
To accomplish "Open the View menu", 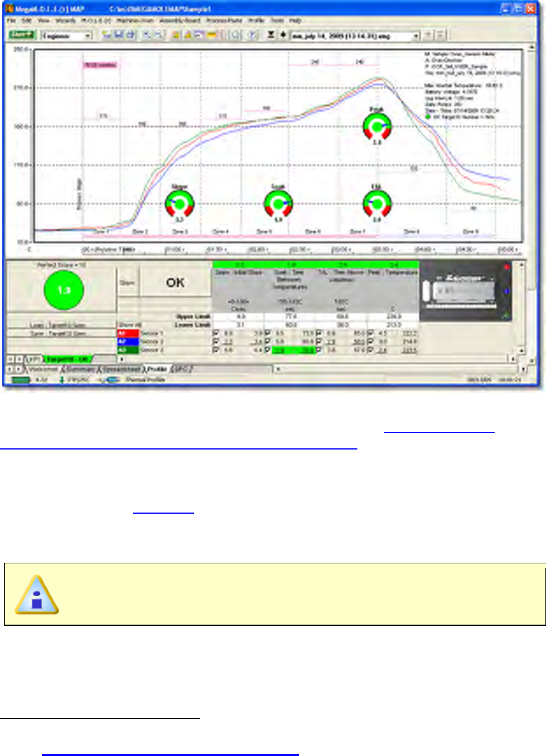I will pyautogui.click(x=43, y=20).
